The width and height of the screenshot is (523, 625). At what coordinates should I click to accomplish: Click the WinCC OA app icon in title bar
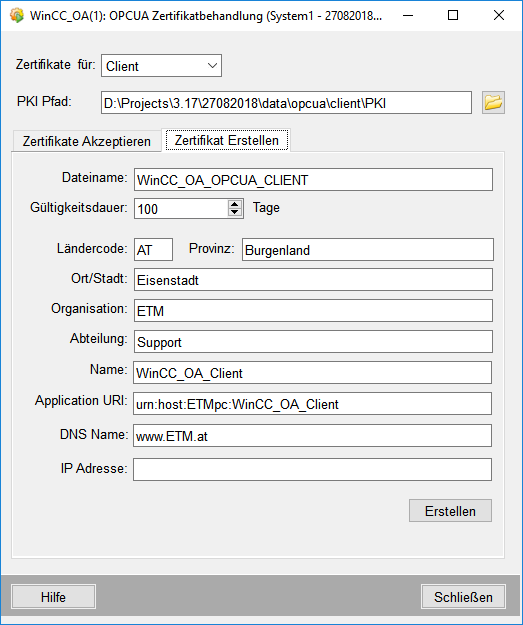pyautogui.click(x=17, y=16)
